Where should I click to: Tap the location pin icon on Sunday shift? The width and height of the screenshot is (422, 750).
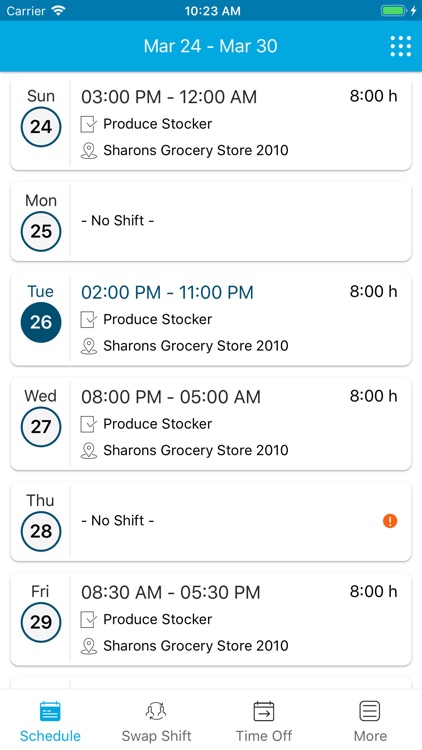click(x=89, y=151)
